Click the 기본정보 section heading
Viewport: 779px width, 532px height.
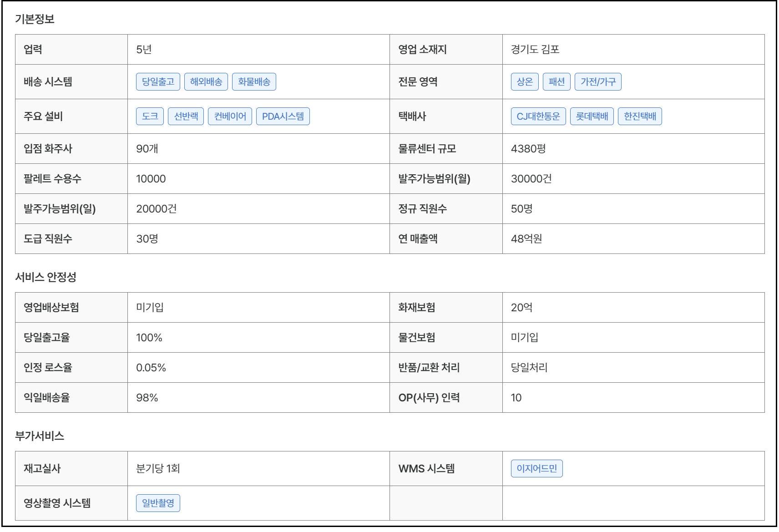pos(35,19)
